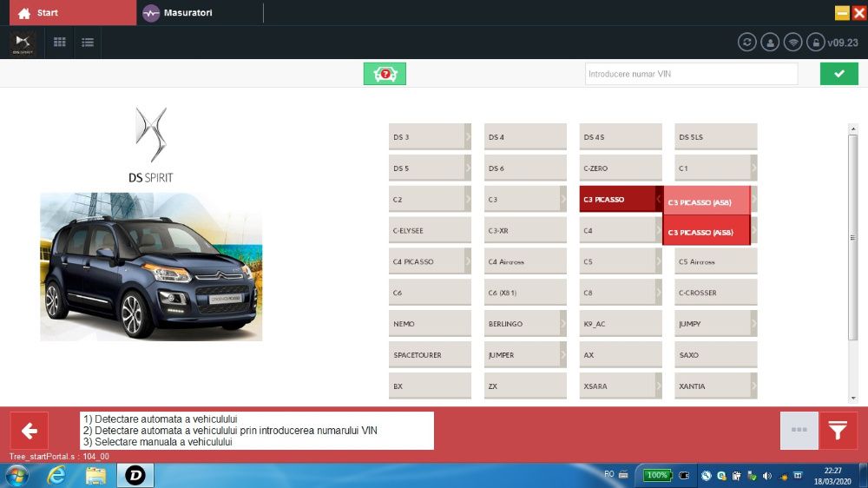The height and width of the screenshot is (488, 868).
Task: Click the refresh sync icon
Action: [746, 42]
